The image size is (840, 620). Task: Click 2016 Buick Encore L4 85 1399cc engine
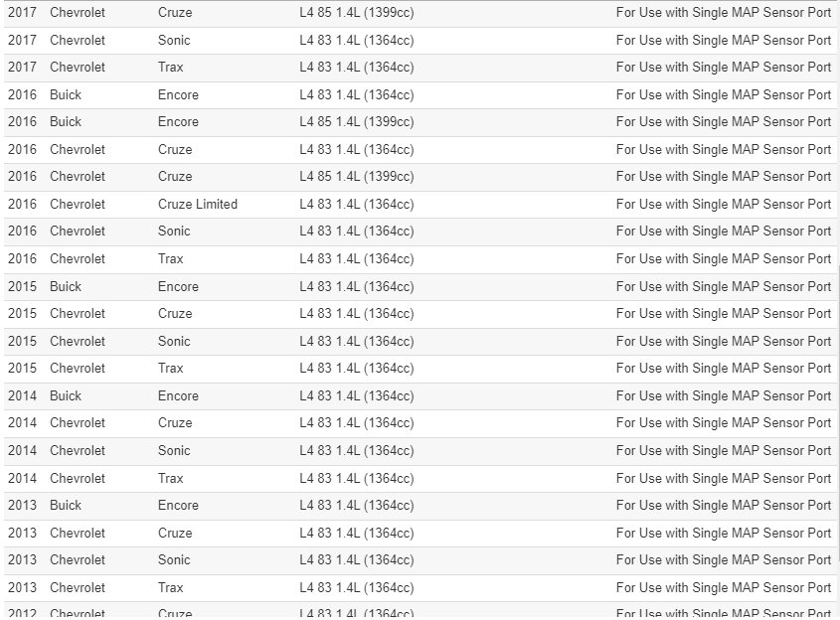click(357, 122)
